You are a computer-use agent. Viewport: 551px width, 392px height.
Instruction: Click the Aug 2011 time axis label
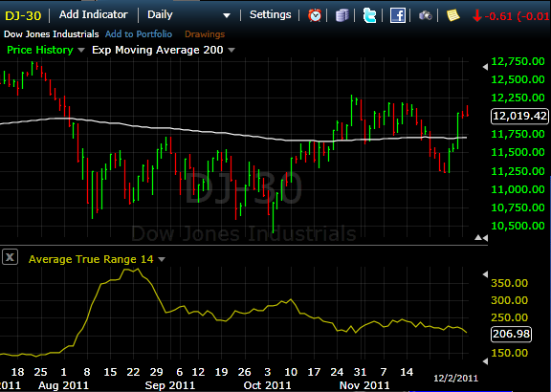[x=63, y=385]
